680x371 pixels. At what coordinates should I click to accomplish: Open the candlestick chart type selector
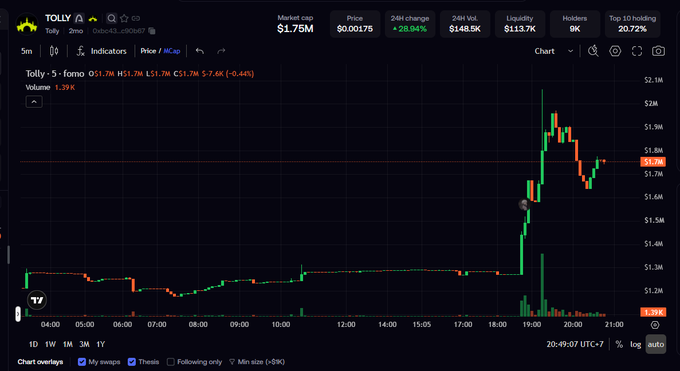[54, 51]
